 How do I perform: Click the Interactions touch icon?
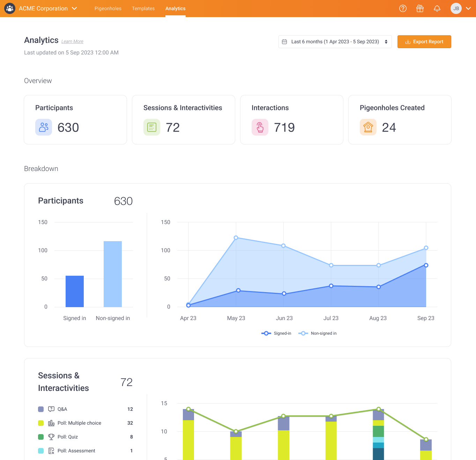tap(260, 127)
